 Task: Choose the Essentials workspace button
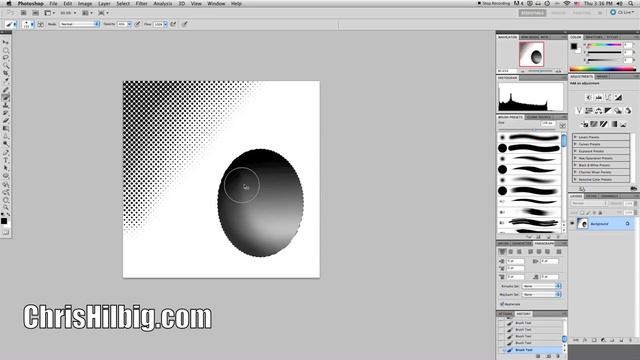[532, 13]
